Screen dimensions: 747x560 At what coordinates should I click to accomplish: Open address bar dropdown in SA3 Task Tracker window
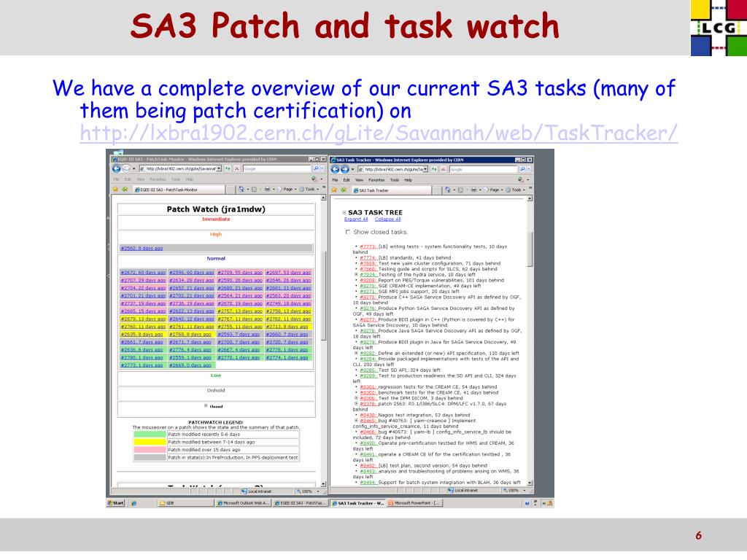425,169
